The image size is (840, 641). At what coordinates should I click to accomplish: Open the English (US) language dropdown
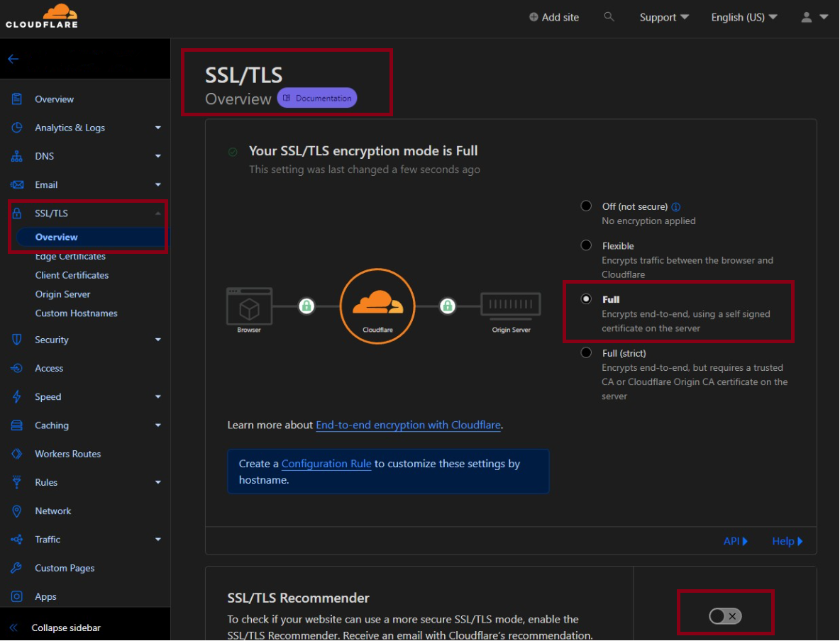click(744, 17)
